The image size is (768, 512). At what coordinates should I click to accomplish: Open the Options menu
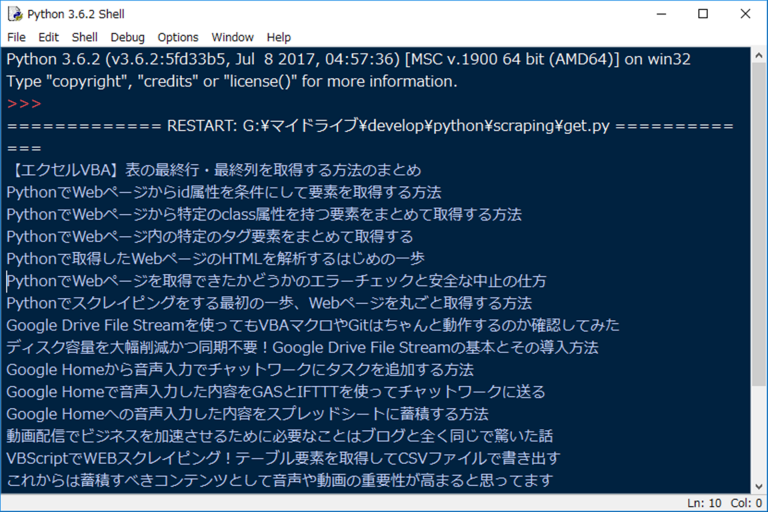(x=178, y=37)
